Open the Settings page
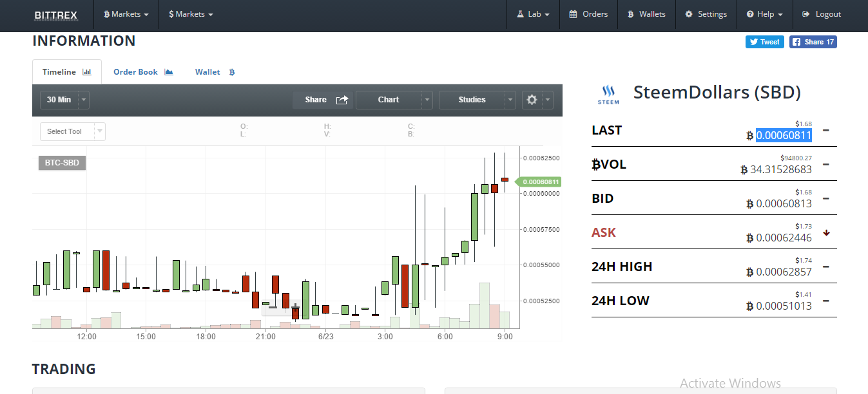 tap(706, 14)
